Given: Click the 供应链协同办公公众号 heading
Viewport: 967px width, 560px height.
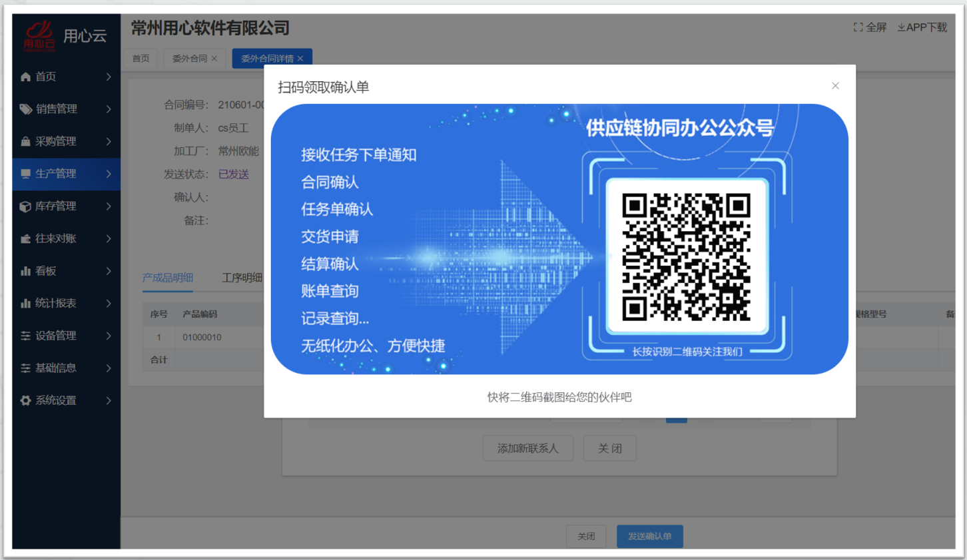Looking at the screenshot, I should point(680,128).
